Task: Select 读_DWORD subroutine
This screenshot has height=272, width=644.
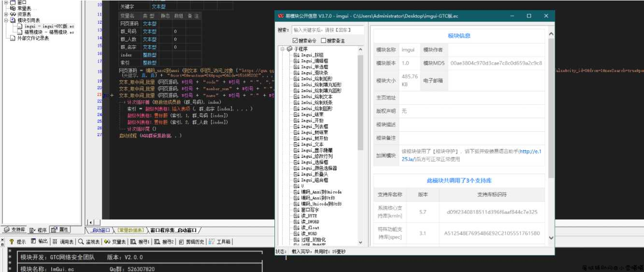Action: 309,222
